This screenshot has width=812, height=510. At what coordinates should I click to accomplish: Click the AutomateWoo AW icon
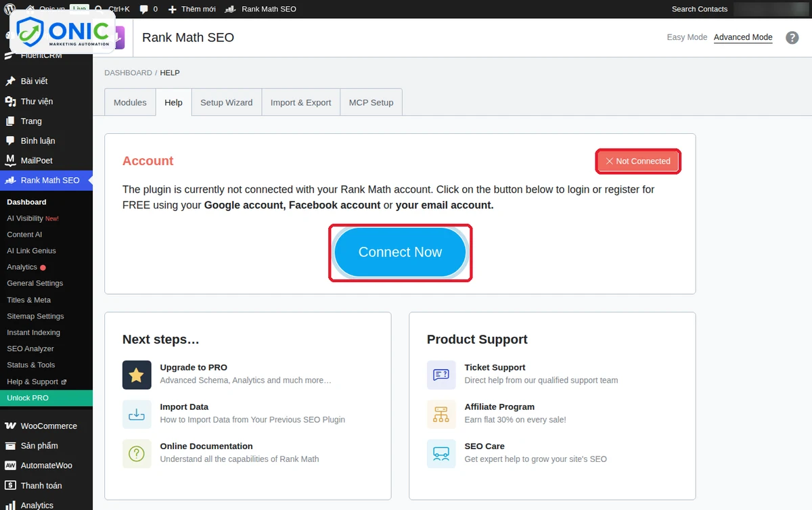[x=10, y=465]
